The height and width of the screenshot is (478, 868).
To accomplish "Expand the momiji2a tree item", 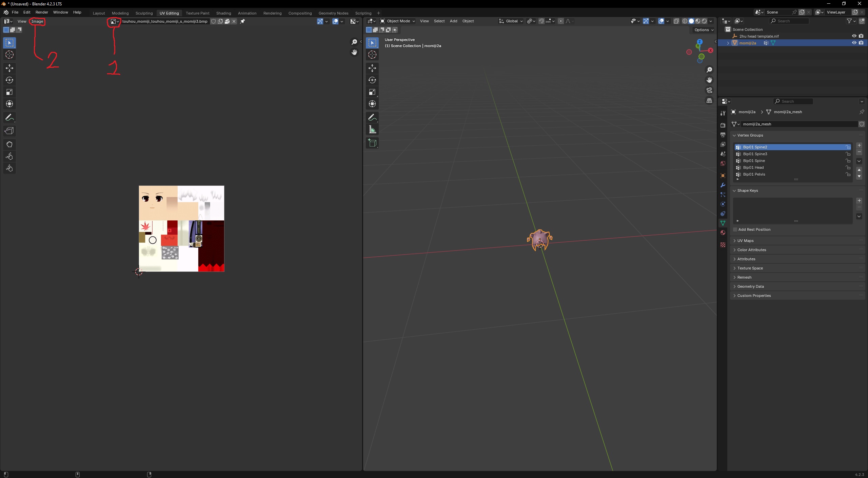I will 728,43.
